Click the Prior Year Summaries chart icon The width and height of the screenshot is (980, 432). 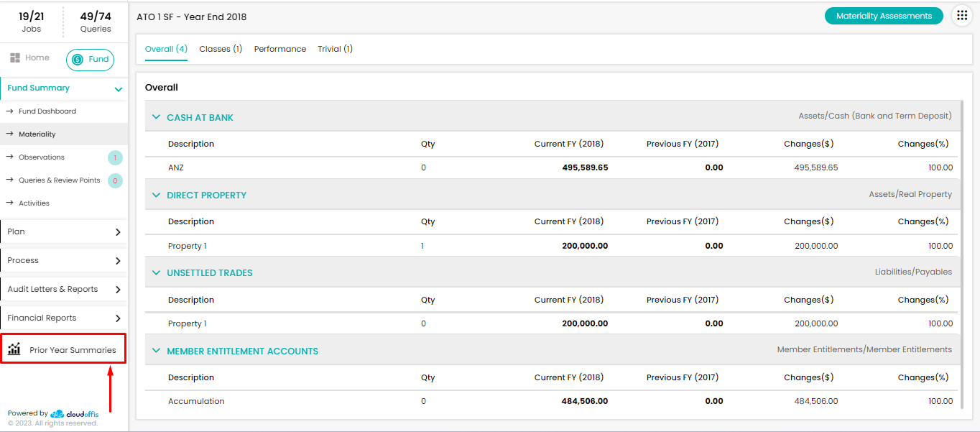(14, 349)
